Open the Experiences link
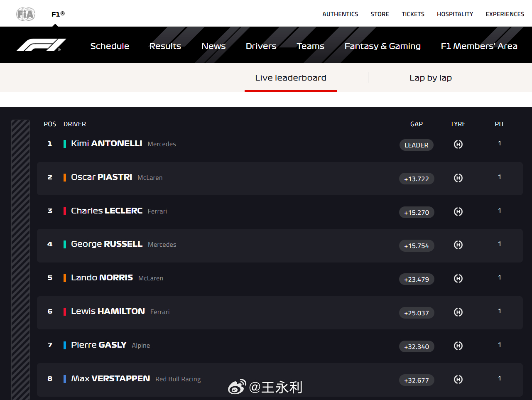 pyautogui.click(x=505, y=14)
